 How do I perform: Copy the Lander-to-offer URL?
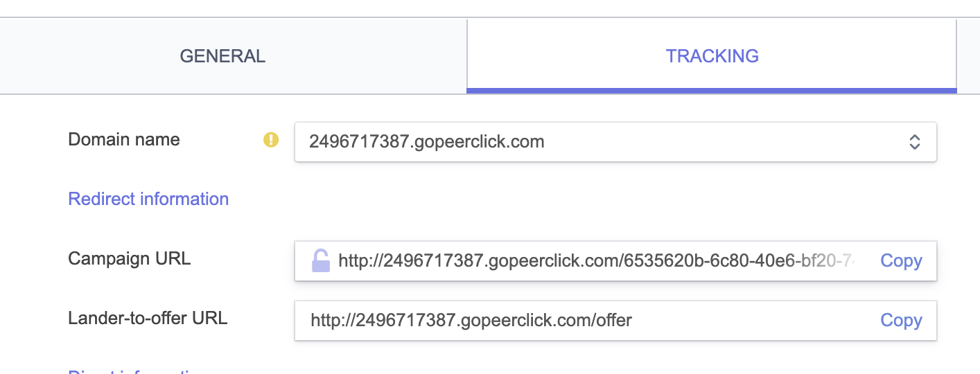click(x=901, y=321)
